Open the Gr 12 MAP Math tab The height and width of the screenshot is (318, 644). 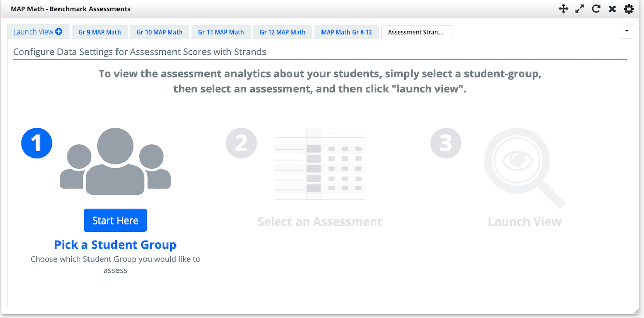pyautogui.click(x=282, y=31)
